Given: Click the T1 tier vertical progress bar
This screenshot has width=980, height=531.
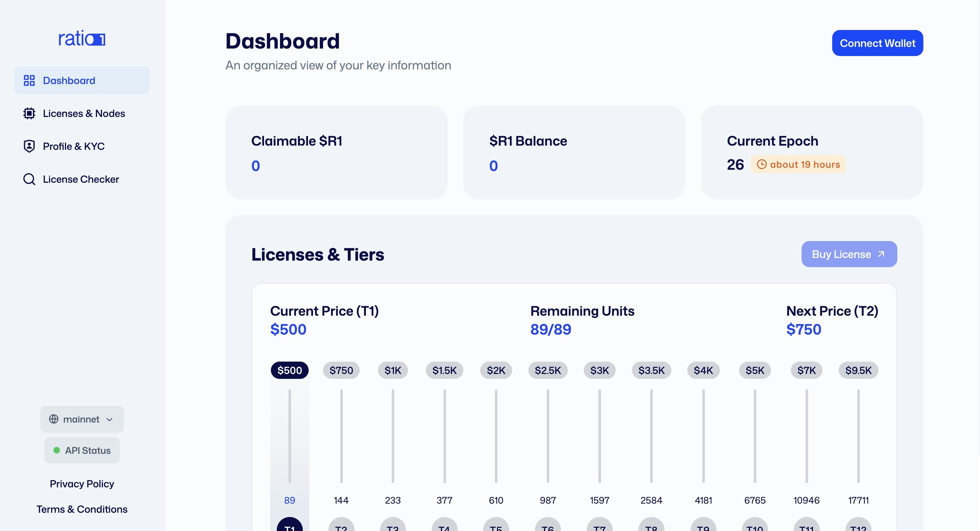Looking at the screenshot, I should (289, 436).
